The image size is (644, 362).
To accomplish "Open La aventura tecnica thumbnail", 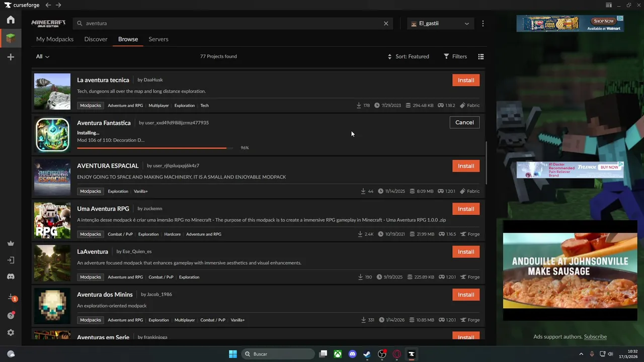I will point(52,92).
